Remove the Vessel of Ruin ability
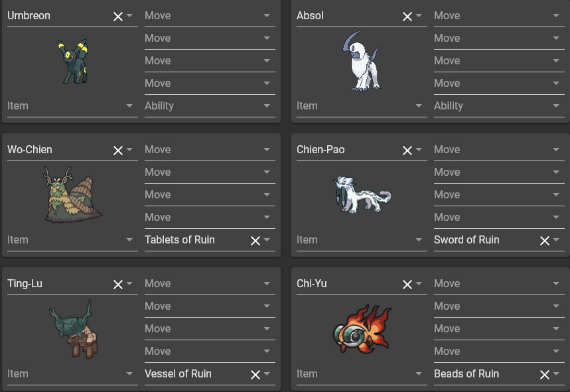 pyautogui.click(x=255, y=375)
